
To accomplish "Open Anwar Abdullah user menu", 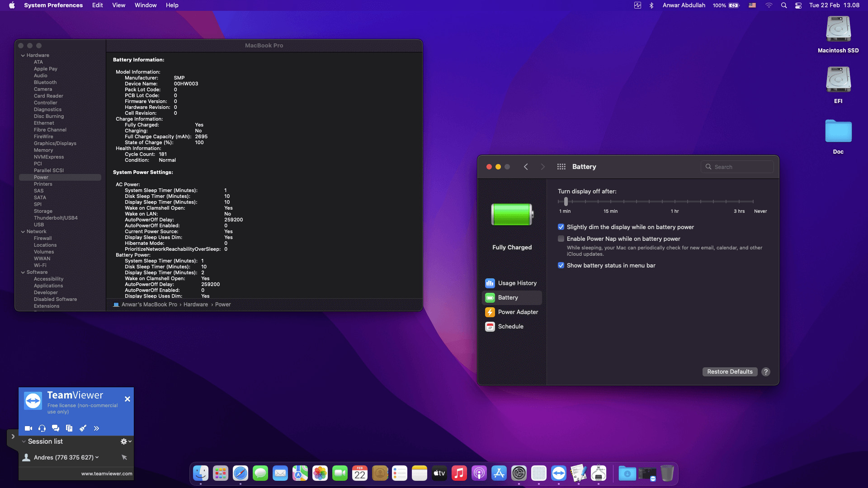I will tap(684, 5).
